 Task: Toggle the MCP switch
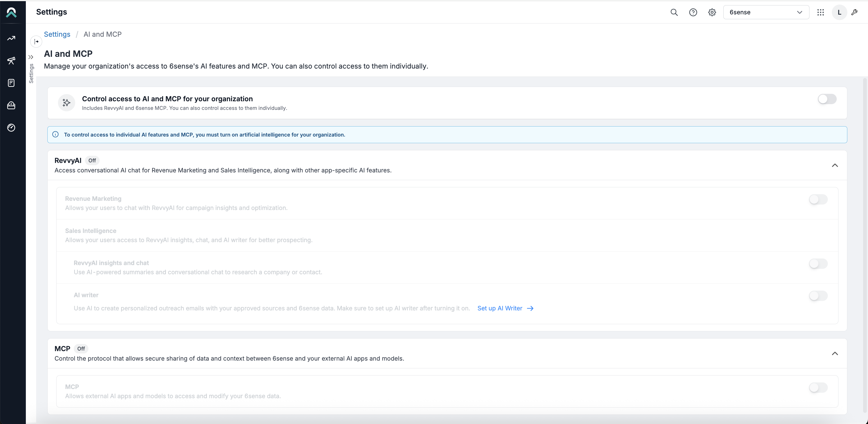pos(818,387)
